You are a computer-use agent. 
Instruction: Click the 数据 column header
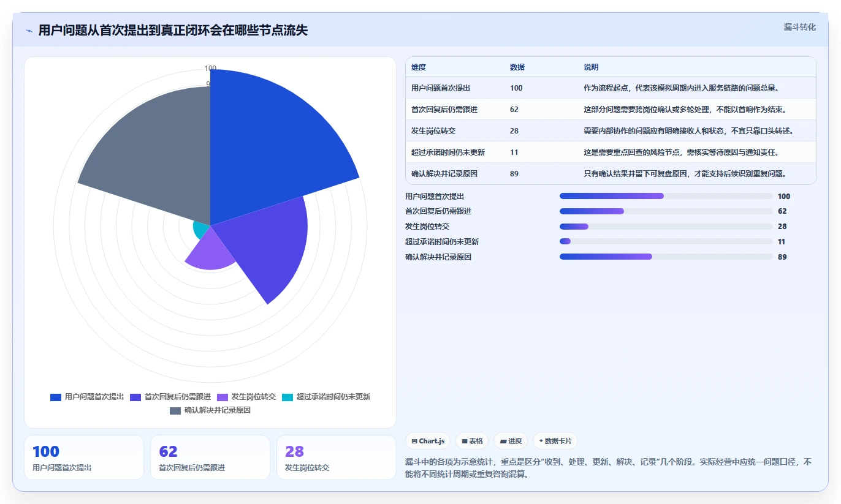click(x=517, y=67)
